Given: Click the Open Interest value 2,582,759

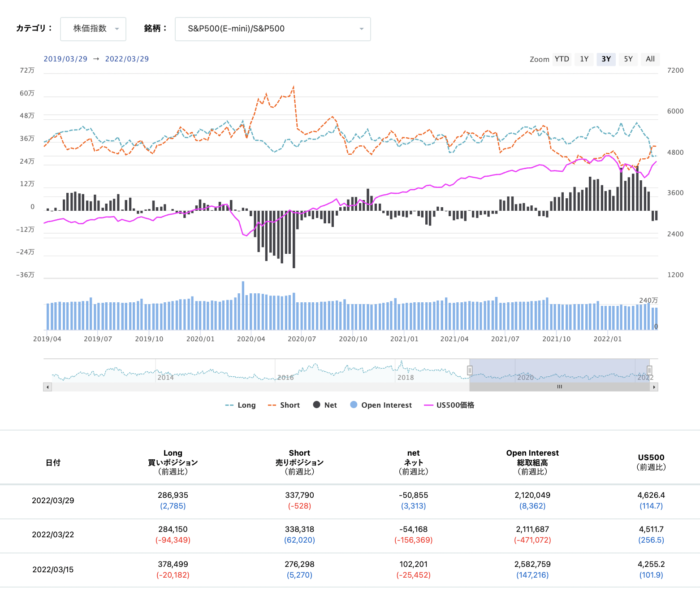Looking at the screenshot, I should point(532,564).
